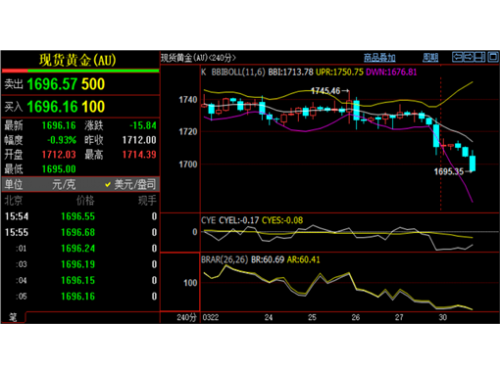Click the chart expand arrows icon
The height and width of the screenshot is (375, 500).
(x=458, y=57)
